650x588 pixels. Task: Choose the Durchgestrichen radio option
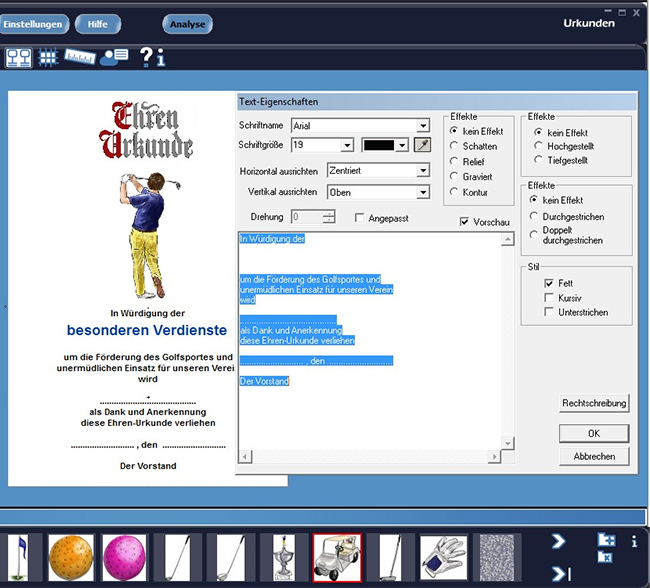click(534, 216)
